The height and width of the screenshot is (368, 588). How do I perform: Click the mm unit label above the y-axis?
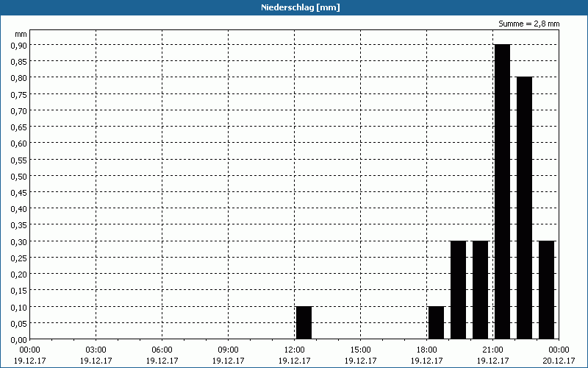(21, 34)
